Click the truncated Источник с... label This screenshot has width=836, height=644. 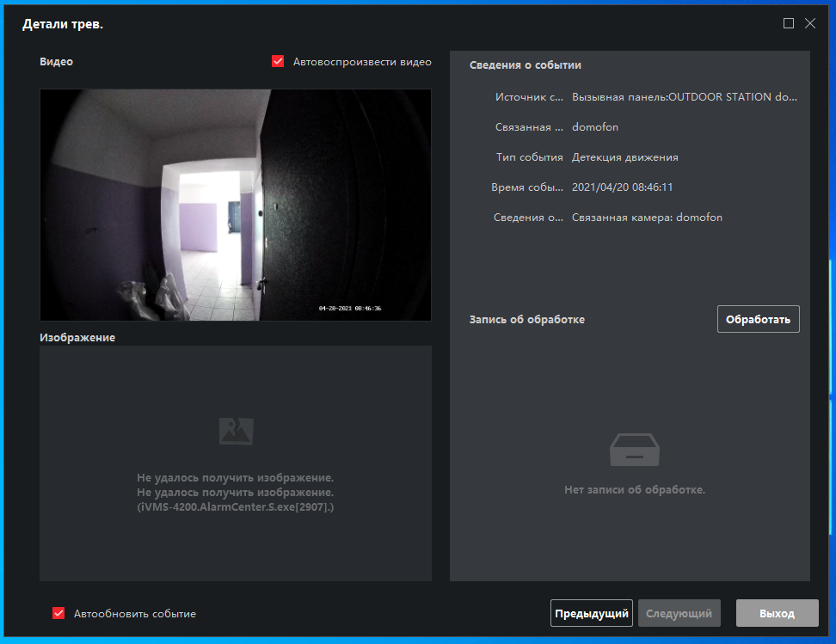[530, 97]
